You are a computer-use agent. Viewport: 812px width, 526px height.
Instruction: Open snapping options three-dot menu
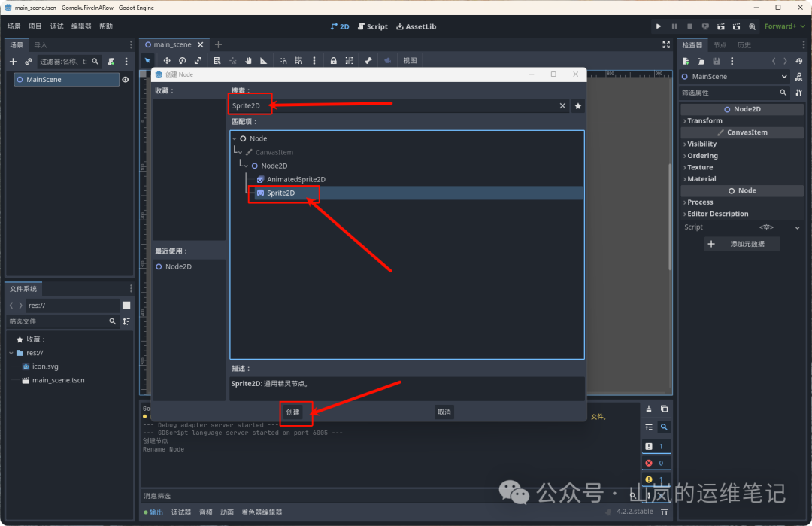tap(314, 61)
